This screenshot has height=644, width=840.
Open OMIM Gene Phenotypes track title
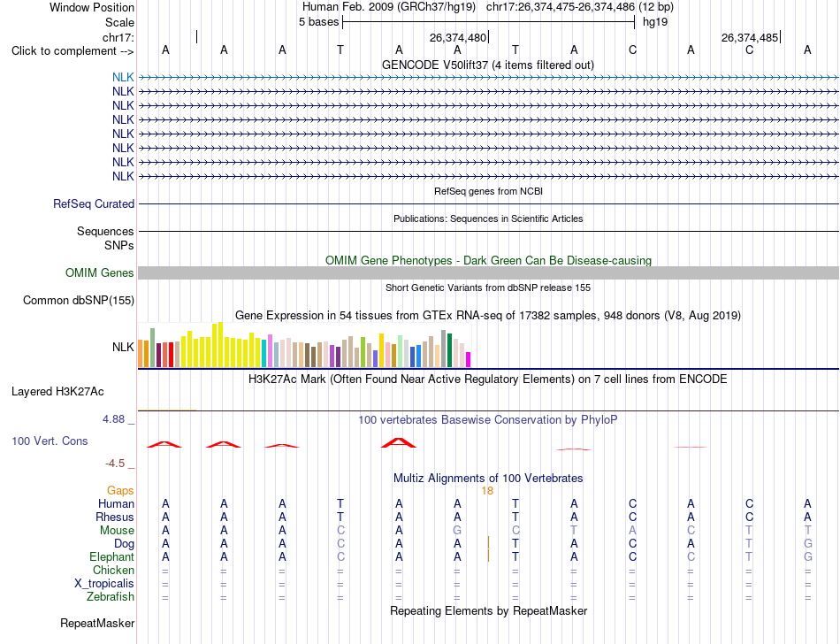(x=488, y=260)
